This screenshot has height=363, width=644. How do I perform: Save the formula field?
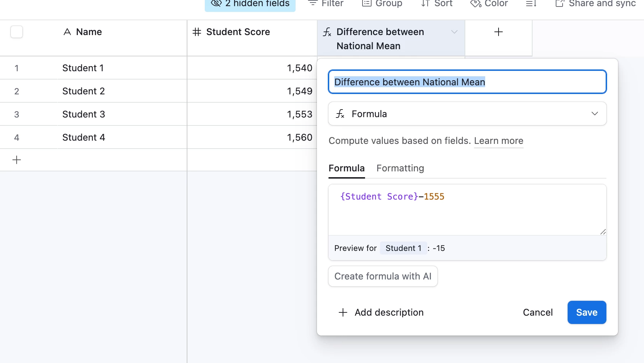(586, 312)
